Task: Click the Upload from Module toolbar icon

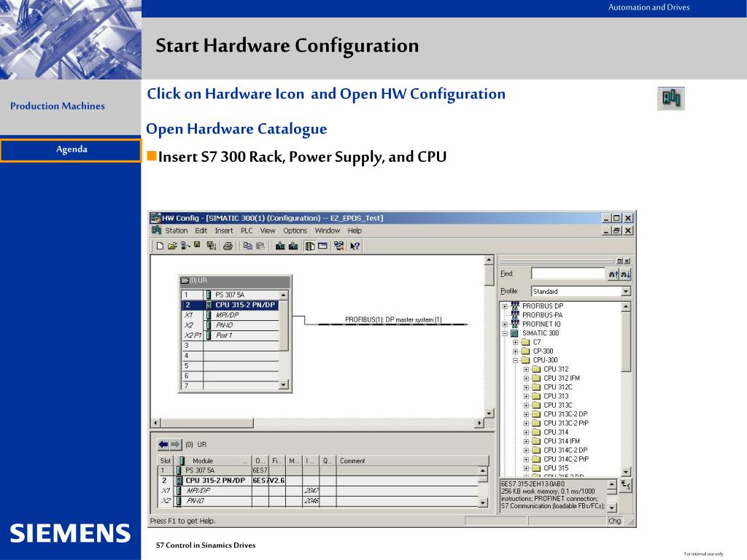Action: pos(293,246)
